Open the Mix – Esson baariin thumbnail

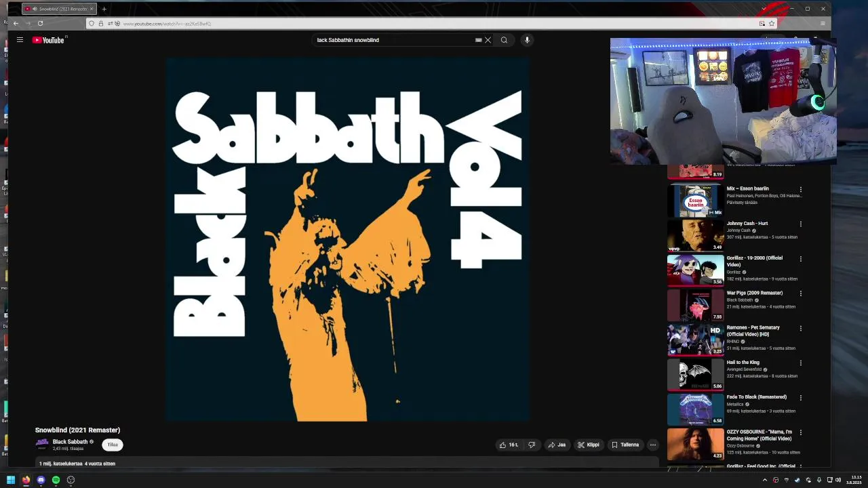point(695,201)
